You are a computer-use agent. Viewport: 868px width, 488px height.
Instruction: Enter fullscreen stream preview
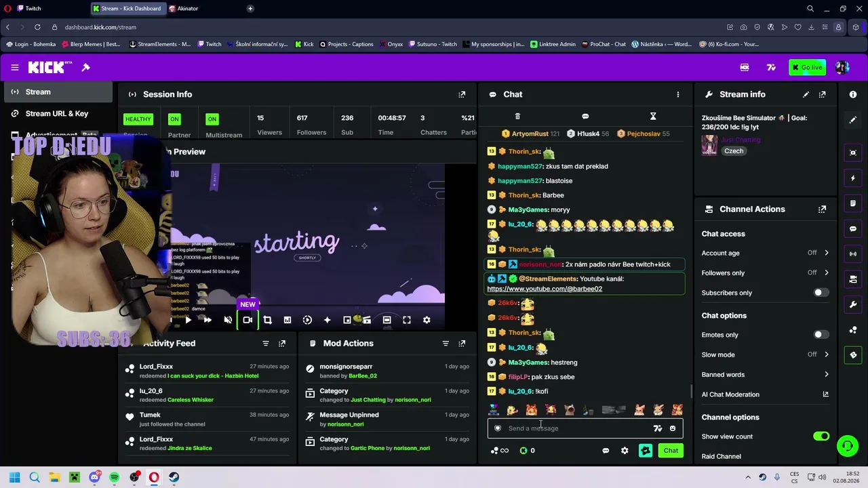click(x=407, y=320)
